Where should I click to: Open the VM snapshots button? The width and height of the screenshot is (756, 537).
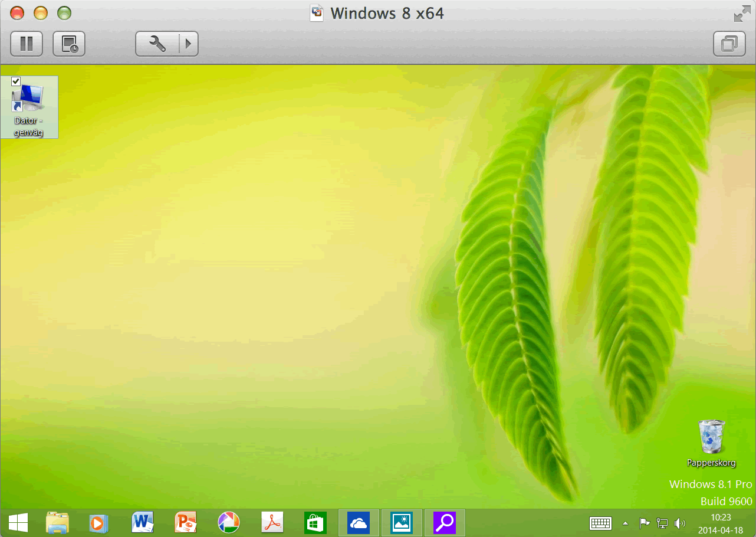click(x=69, y=44)
